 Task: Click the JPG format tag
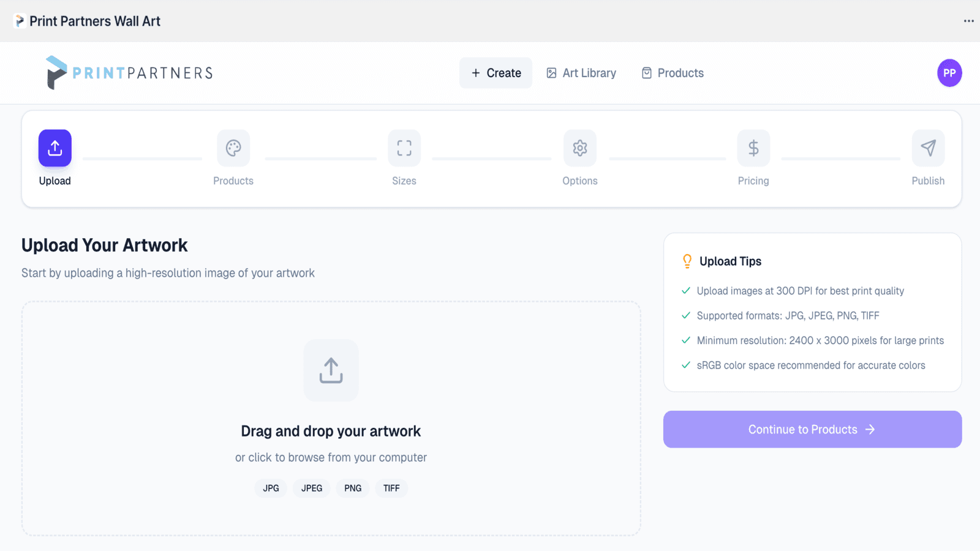pyautogui.click(x=271, y=488)
